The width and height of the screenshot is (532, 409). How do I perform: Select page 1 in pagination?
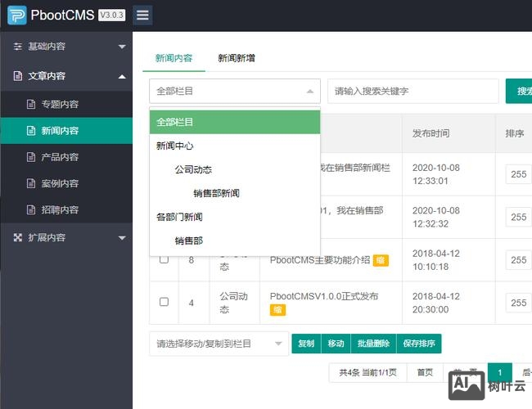pos(500,372)
